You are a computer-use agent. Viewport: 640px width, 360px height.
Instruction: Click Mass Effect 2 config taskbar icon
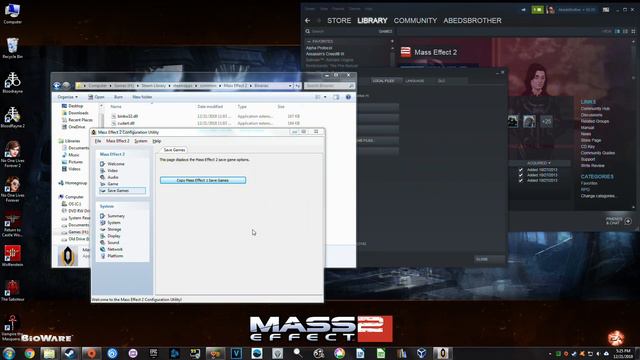442,353
